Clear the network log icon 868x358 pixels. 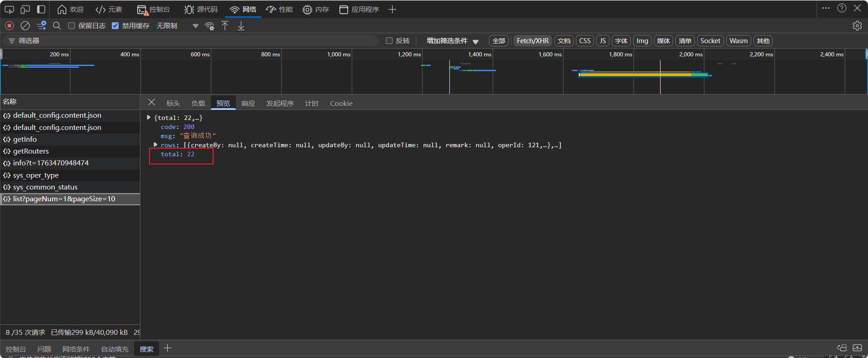pyautogui.click(x=25, y=25)
